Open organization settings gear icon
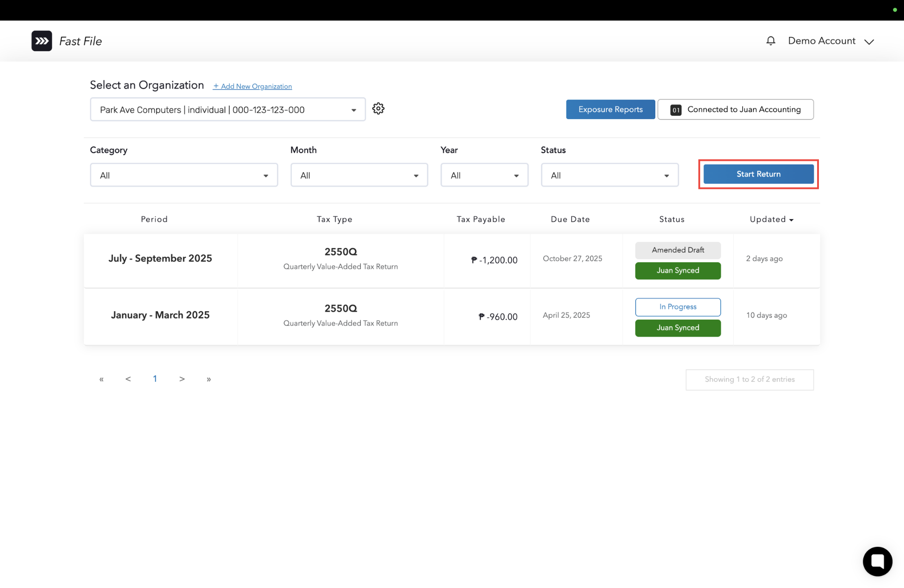Image resolution: width=904 pixels, height=588 pixels. [x=378, y=109]
